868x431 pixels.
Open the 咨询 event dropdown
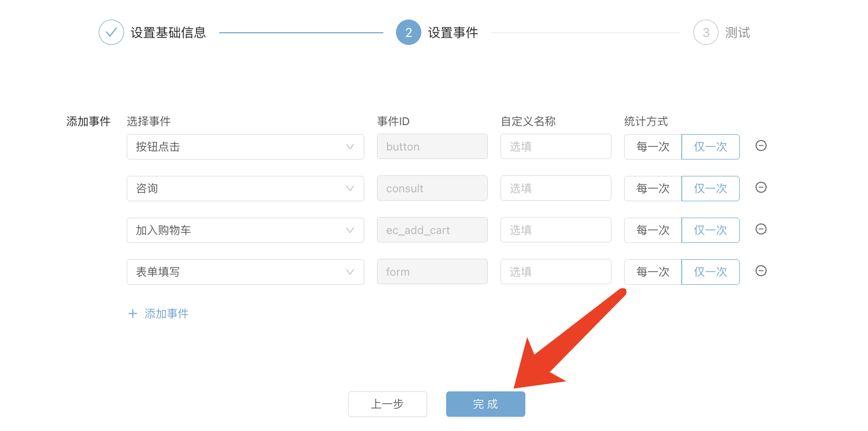[245, 189]
